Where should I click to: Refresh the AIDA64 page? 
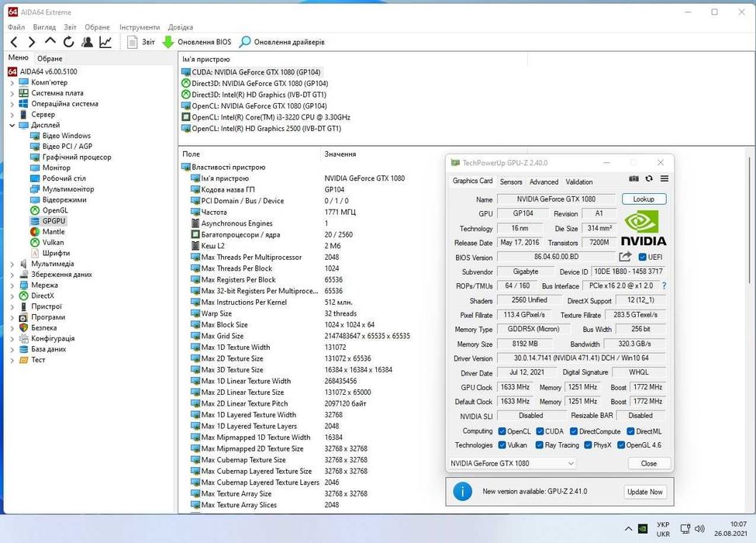[68, 42]
